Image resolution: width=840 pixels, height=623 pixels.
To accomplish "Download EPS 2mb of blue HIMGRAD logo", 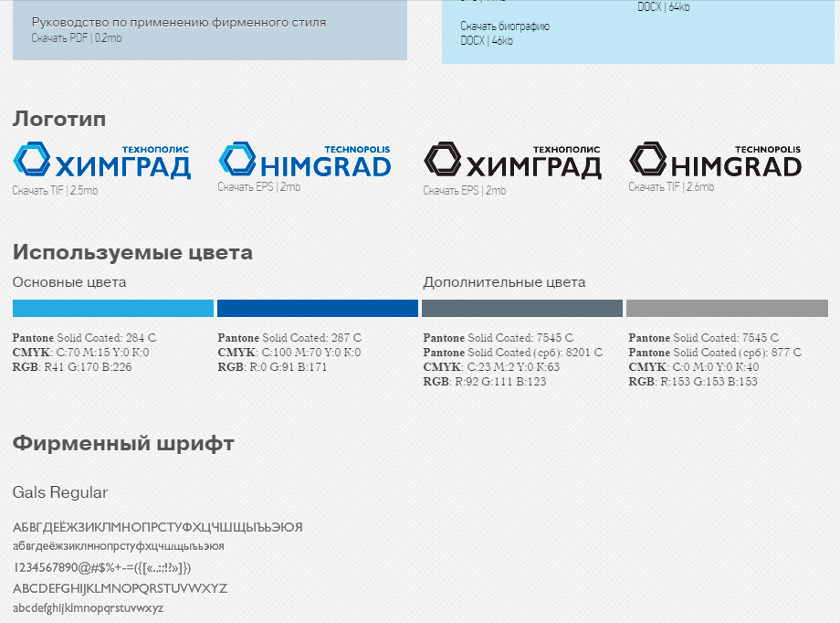I will [x=259, y=187].
